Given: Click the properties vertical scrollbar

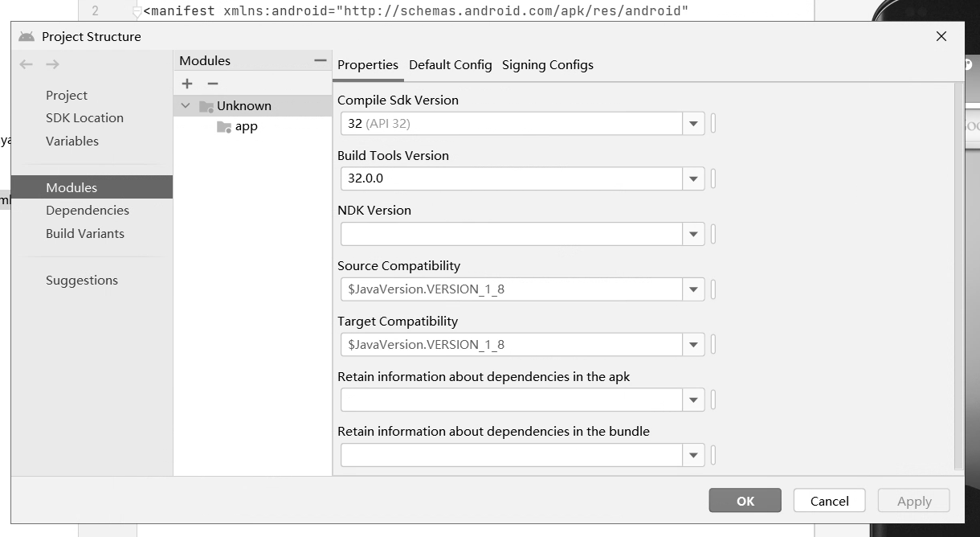Looking at the screenshot, I should click(x=958, y=276).
